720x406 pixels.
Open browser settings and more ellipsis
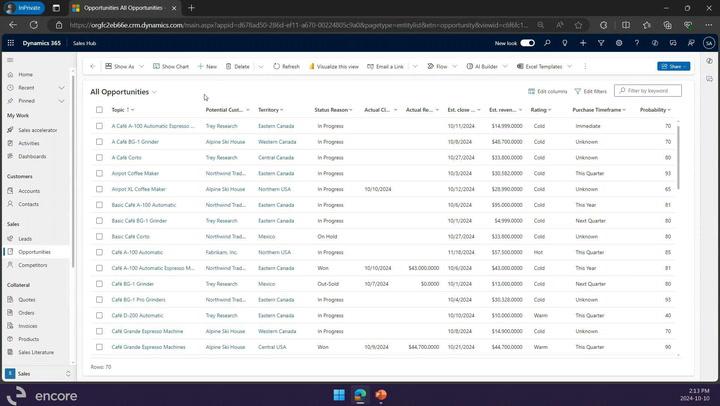[709, 25]
